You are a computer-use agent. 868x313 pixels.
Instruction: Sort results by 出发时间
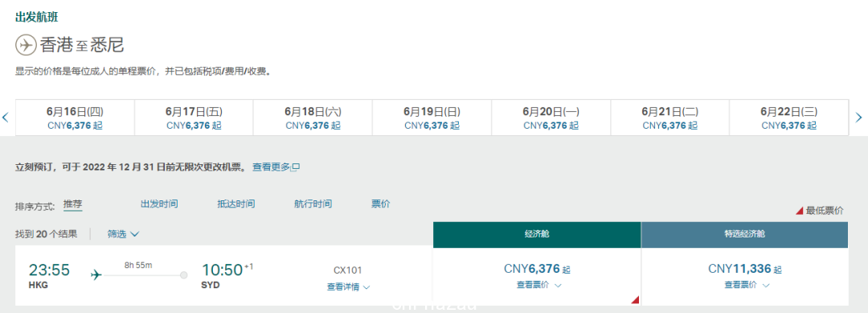(159, 204)
